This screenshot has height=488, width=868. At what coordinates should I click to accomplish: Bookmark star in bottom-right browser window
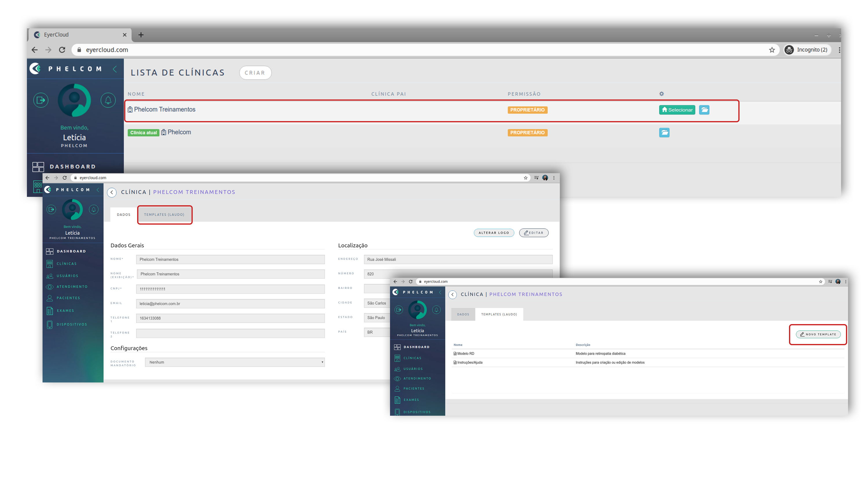pos(821,282)
